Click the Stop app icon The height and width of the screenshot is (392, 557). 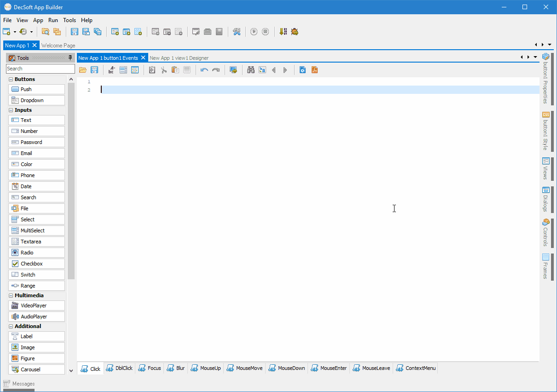265,32
